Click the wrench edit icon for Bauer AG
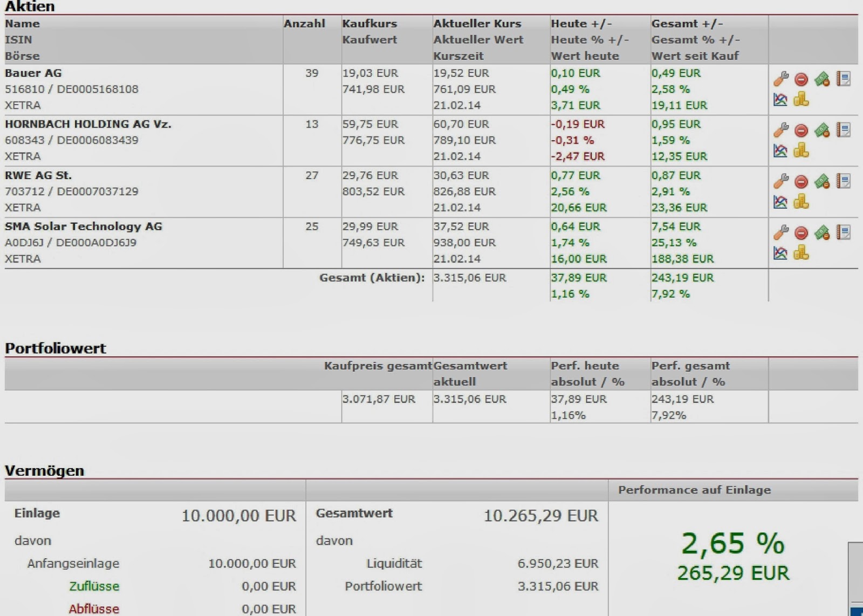Screen dimensions: 863x616 point(780,79)
